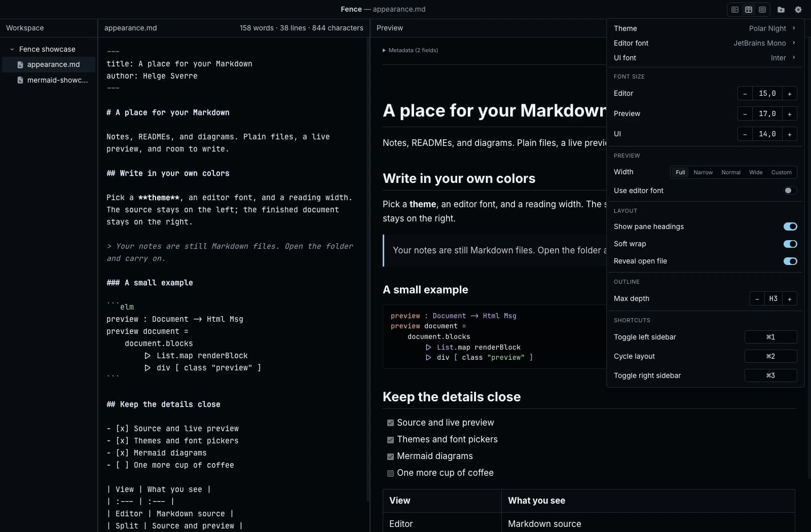Select Narrow preview width
The image size is (811, 532).
coord(703,172)
